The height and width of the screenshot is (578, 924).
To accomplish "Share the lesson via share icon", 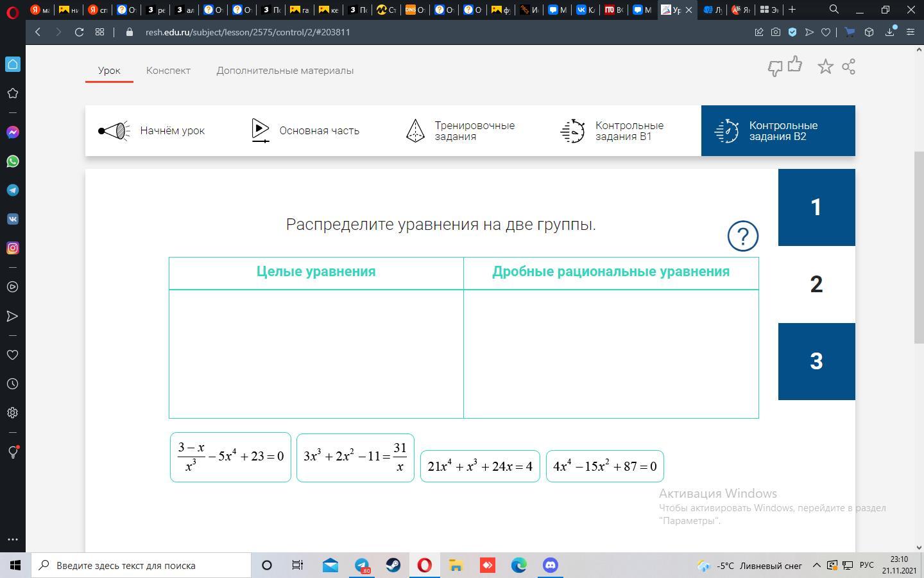I will click(x=848, y=67).
